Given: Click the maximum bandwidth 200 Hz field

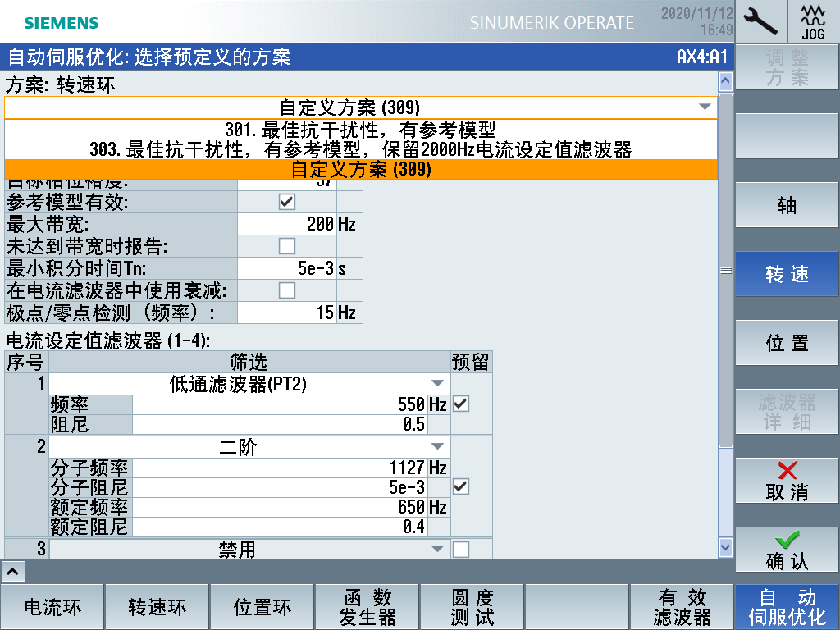Looking at the screenshot, I should click(286, 224).
